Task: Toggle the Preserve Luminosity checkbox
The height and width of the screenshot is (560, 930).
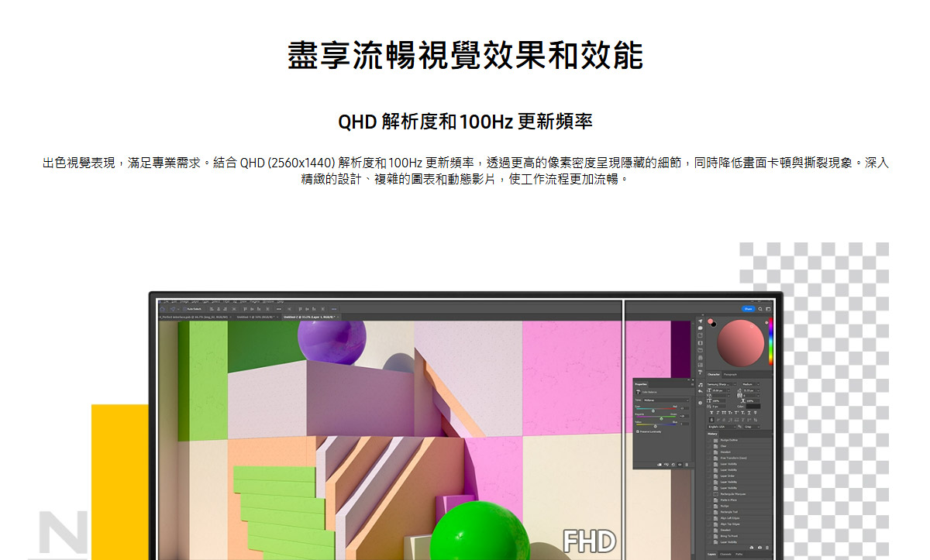Action: point(638,431)
